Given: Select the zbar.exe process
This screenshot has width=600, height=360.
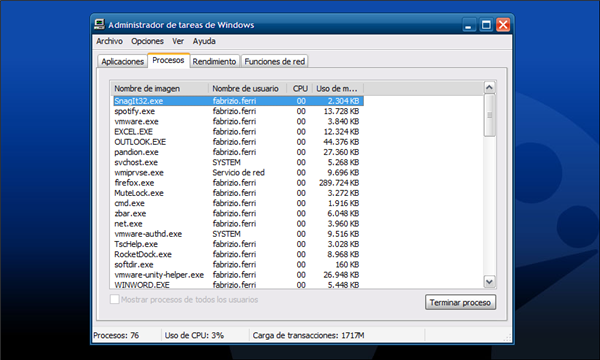Looking at the screenshot, I should (x=238, y=213).
